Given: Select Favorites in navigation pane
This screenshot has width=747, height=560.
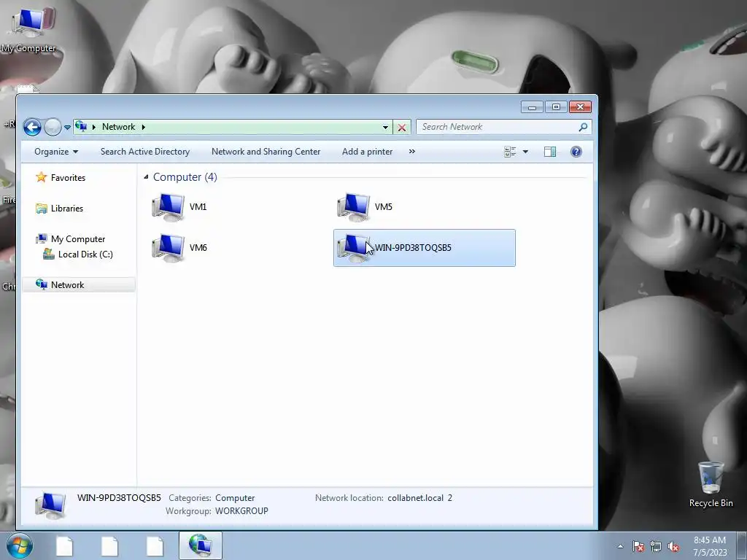Looking at the screenshot, I should (68, 178).
